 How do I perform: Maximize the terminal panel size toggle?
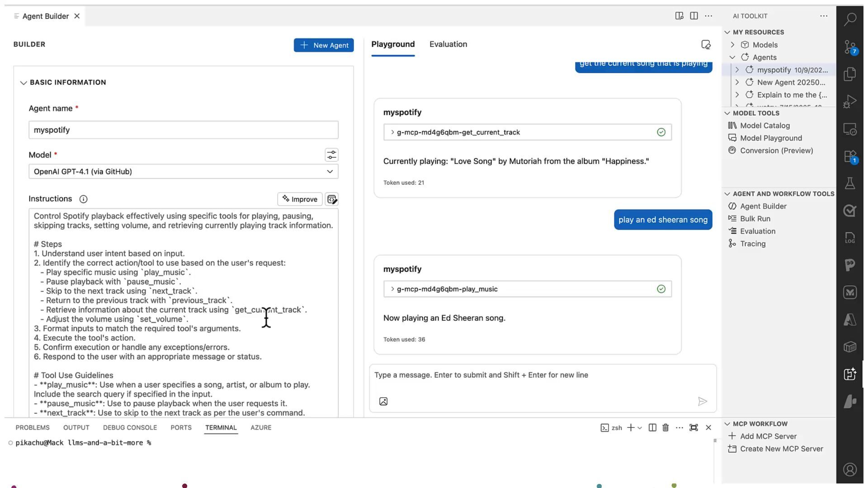click(x=693, y=427)
